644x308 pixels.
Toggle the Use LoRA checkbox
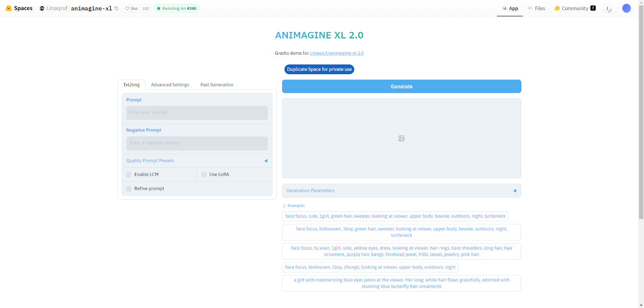(x=204, y=175)
